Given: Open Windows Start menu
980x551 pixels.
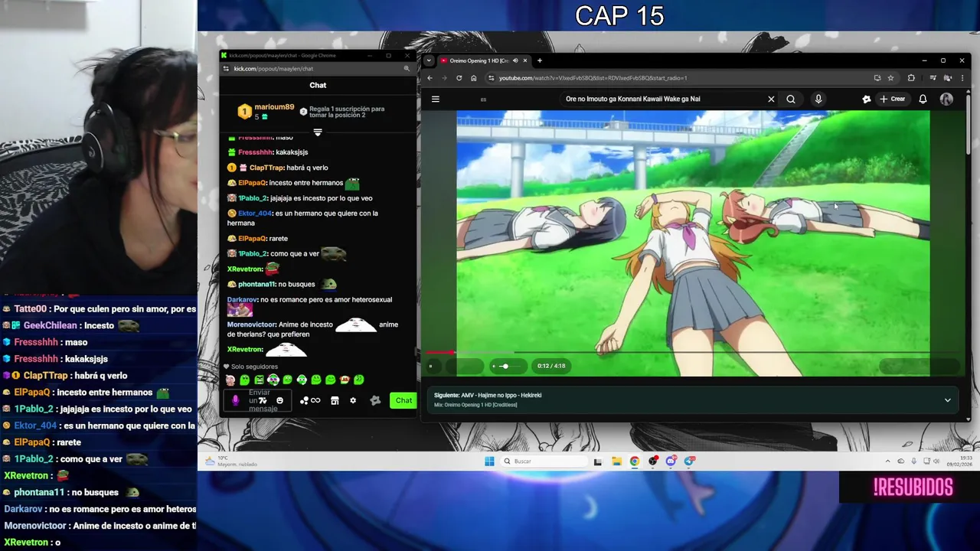Looking at the screenshot, I should tap(489, 461).
